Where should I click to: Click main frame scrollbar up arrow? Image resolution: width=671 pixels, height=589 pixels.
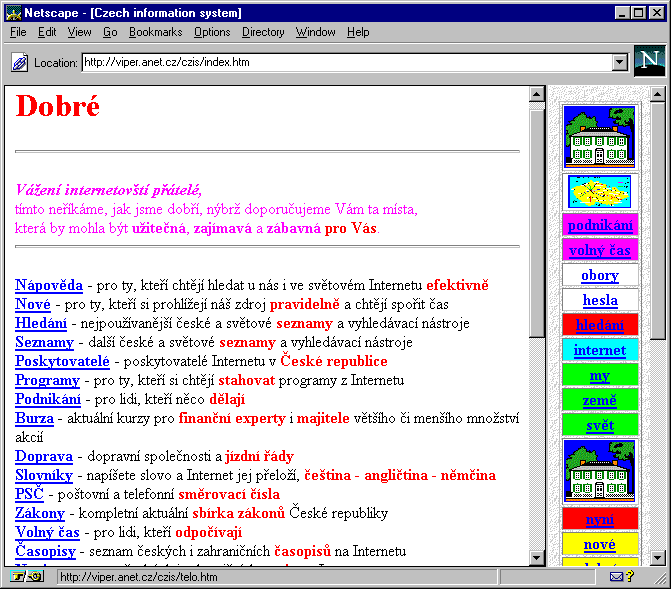coord(537,94)
